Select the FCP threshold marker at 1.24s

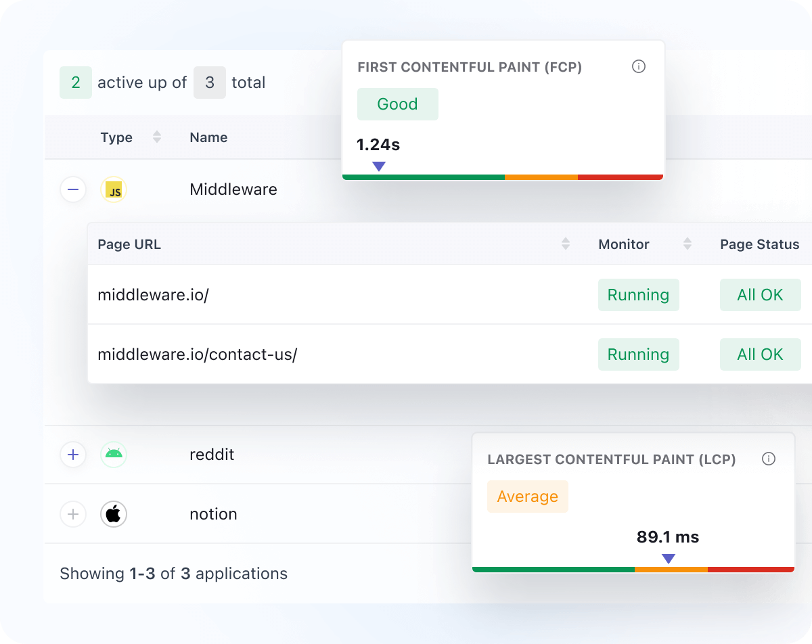pos(380,166)
